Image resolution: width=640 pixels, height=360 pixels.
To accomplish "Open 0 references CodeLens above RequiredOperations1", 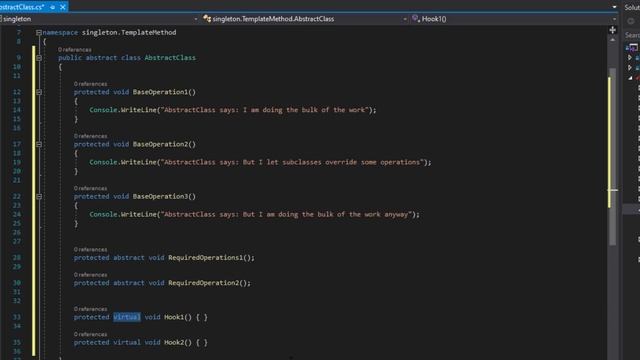I will click(90, 249).
